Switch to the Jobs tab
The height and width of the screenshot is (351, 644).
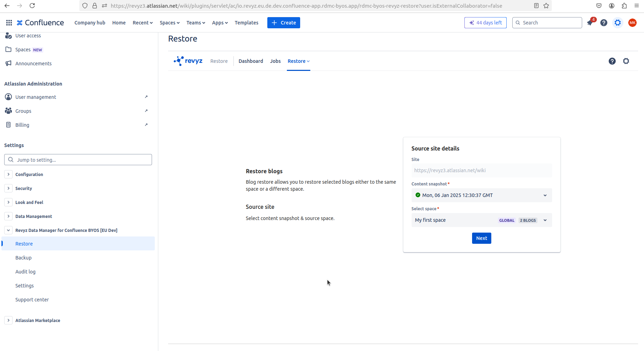[275, 61]
